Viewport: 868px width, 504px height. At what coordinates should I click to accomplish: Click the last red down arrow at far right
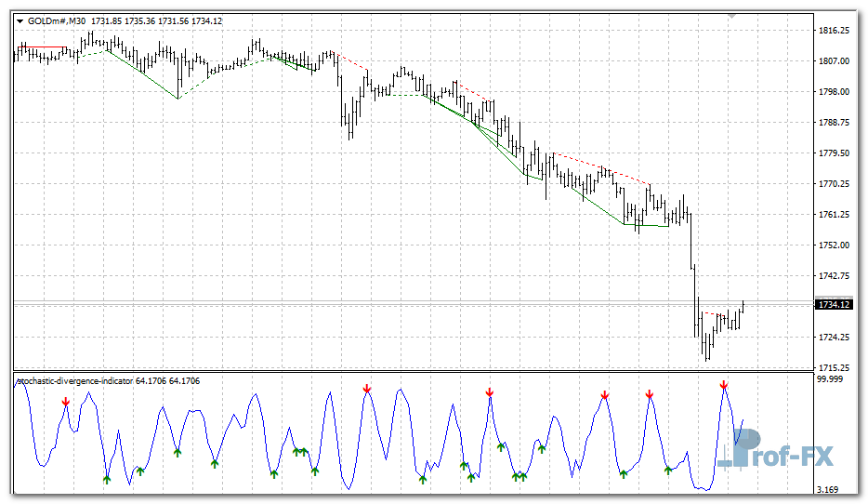[x=724, y=385]
